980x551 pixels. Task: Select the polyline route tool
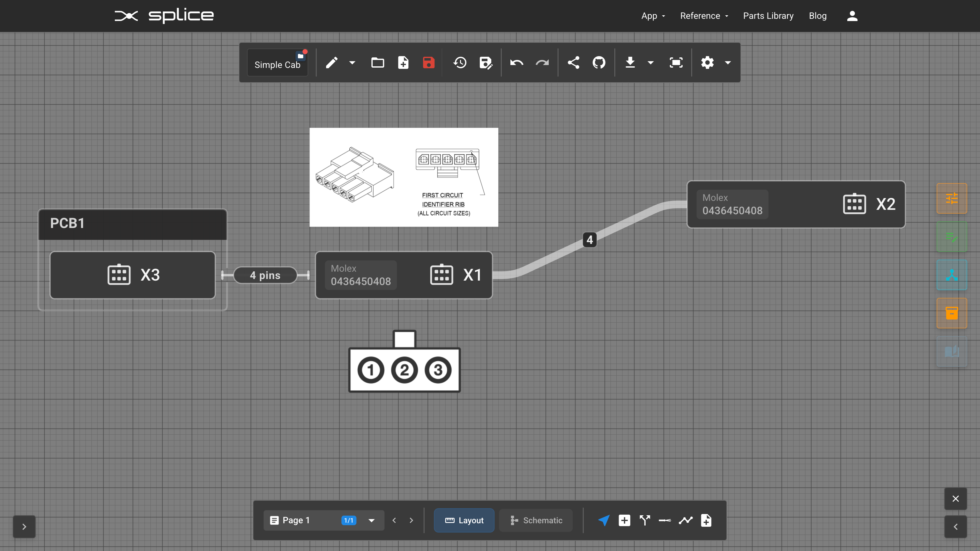coord(686,520)
